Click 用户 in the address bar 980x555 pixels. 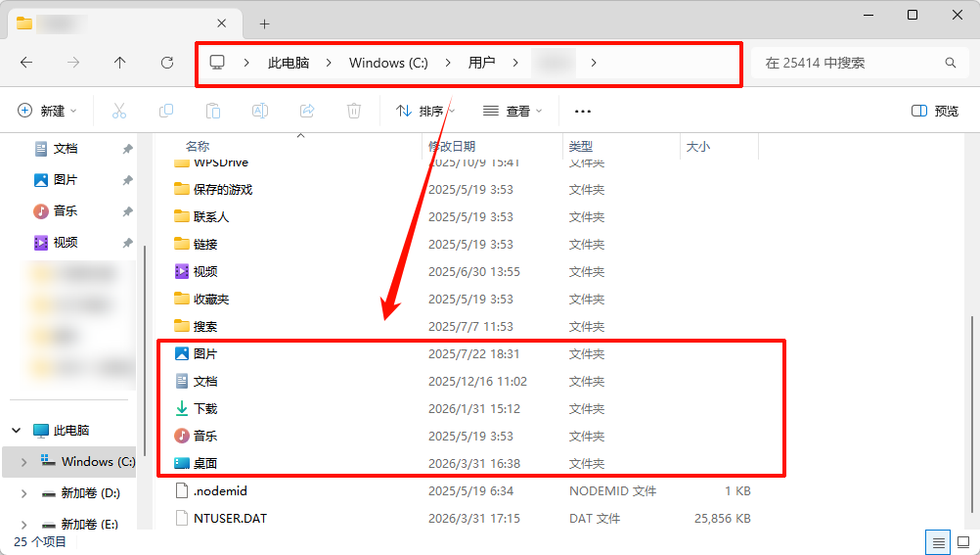481,63
